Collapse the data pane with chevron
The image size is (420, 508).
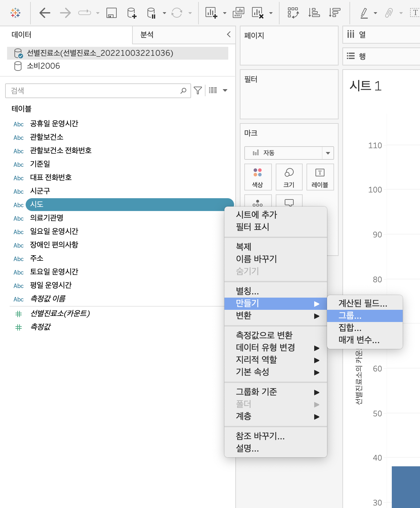[229, 34]
